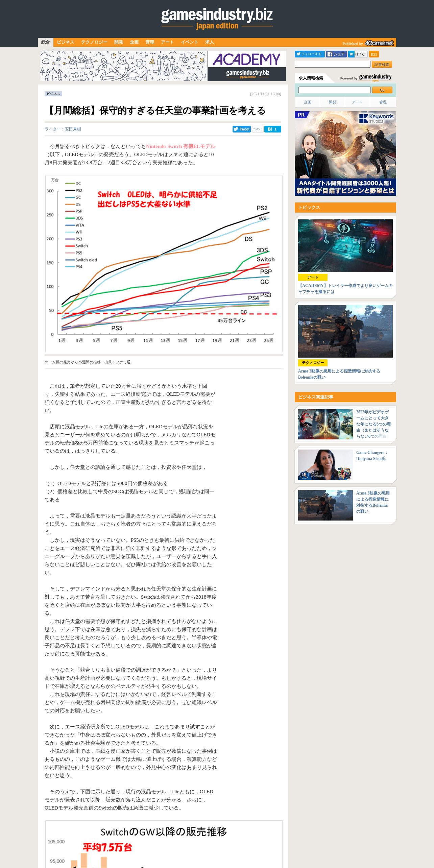Open 2023年がビデオゲーム article link
This screenshot has height=868, width=434.
pos(373,424)
